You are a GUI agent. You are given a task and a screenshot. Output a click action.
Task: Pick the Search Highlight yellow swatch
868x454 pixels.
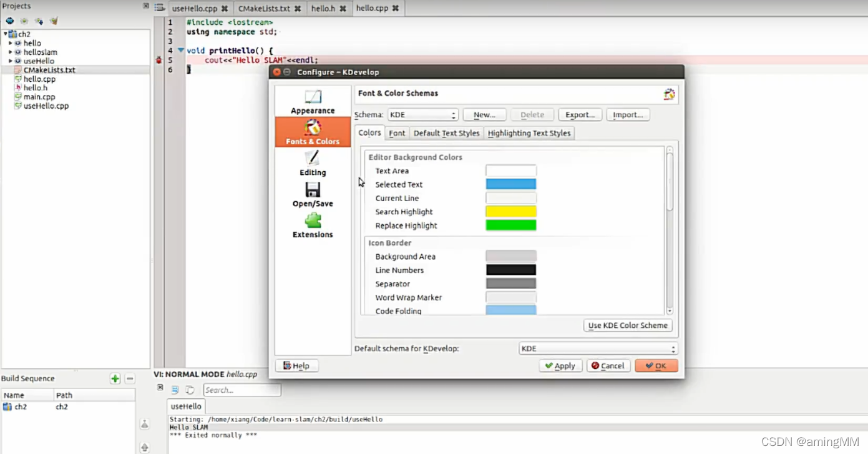point(511,212)
